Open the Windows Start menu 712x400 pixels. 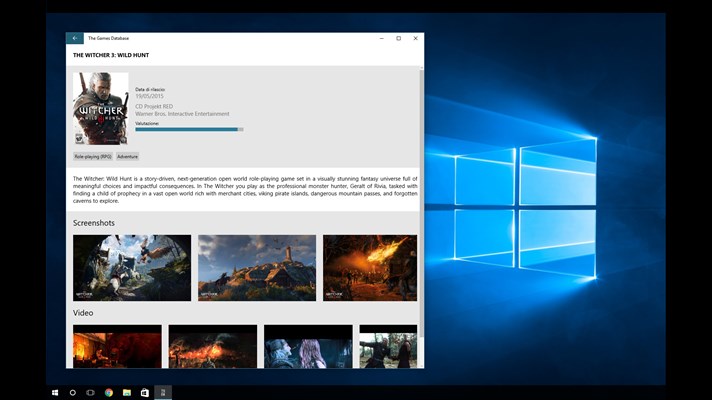point(55,393)
